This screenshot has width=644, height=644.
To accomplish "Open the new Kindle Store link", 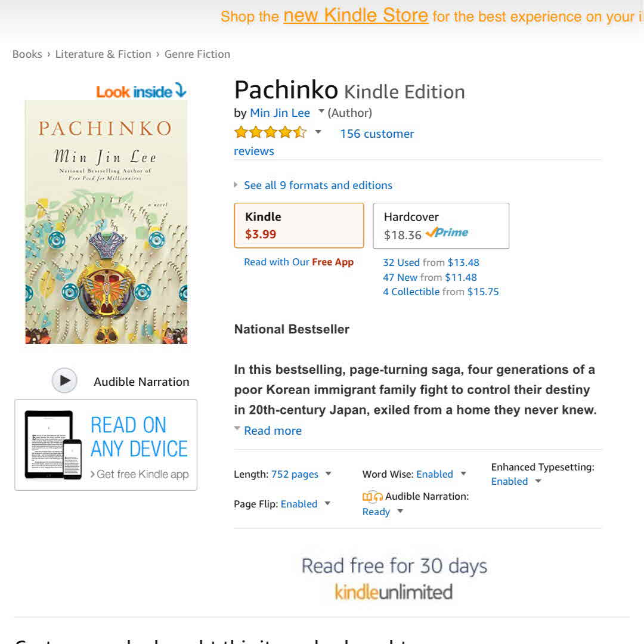I will point(355,16).
